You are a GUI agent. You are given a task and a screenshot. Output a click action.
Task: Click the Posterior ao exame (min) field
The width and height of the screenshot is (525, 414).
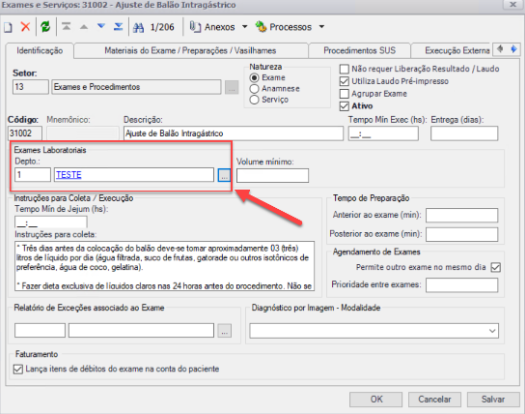[462, 234]
